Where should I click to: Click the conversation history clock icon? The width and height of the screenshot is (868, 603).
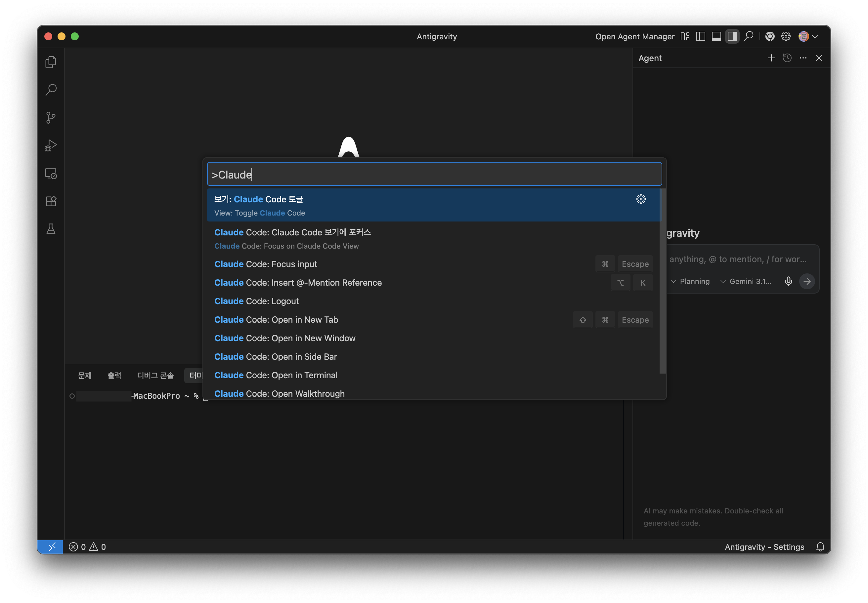click(x=787, y=58)
